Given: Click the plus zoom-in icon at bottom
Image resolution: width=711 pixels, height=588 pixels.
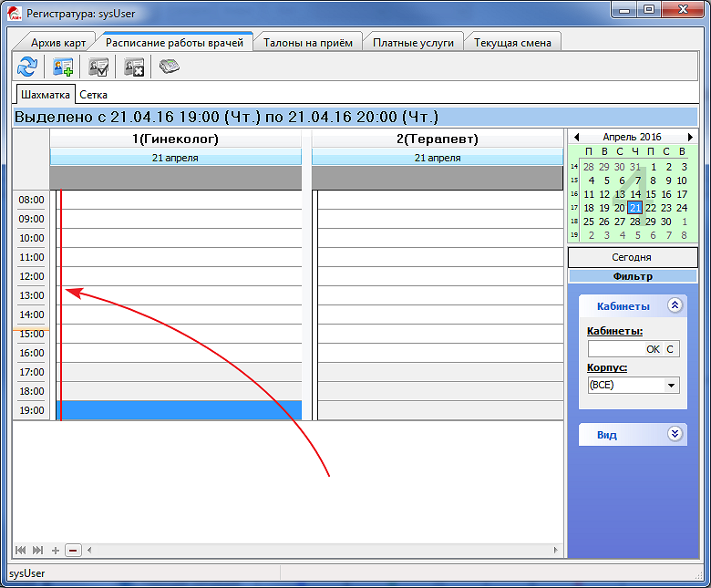Looking at the screenshot, I should pyautogui.click(x=56, y=551).
